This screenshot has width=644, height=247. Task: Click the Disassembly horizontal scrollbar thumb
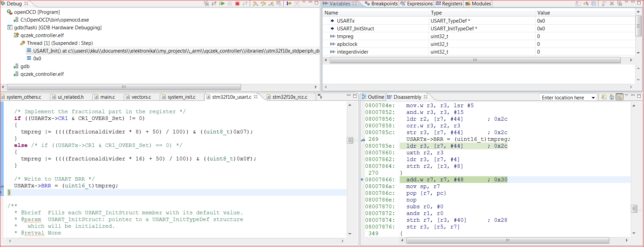[508, 240]
